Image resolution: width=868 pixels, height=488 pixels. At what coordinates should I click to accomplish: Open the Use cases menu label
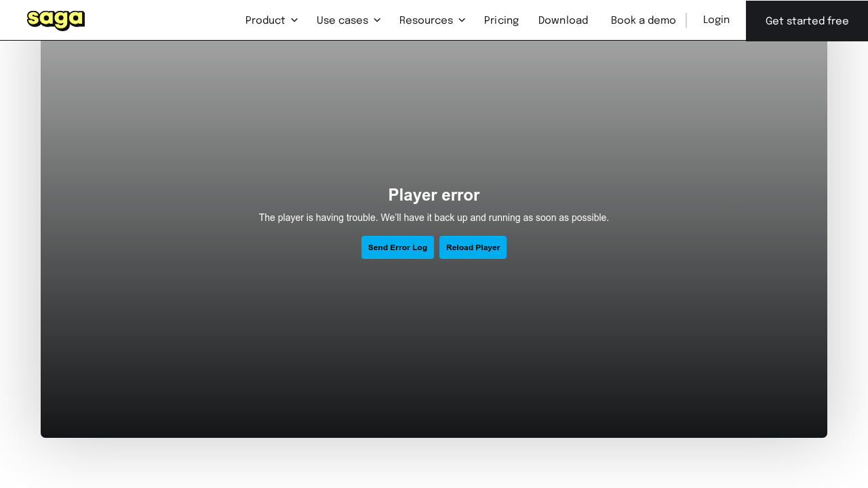tap(342, 20)
